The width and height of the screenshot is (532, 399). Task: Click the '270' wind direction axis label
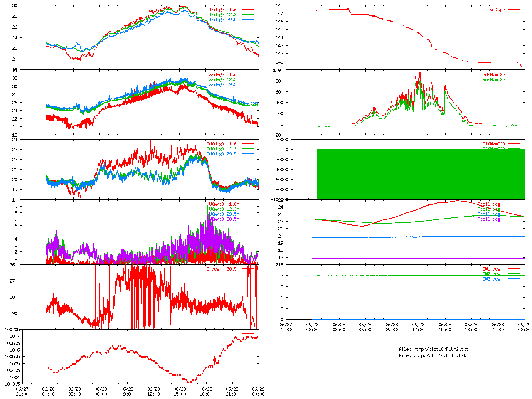[x=13, y=281]
